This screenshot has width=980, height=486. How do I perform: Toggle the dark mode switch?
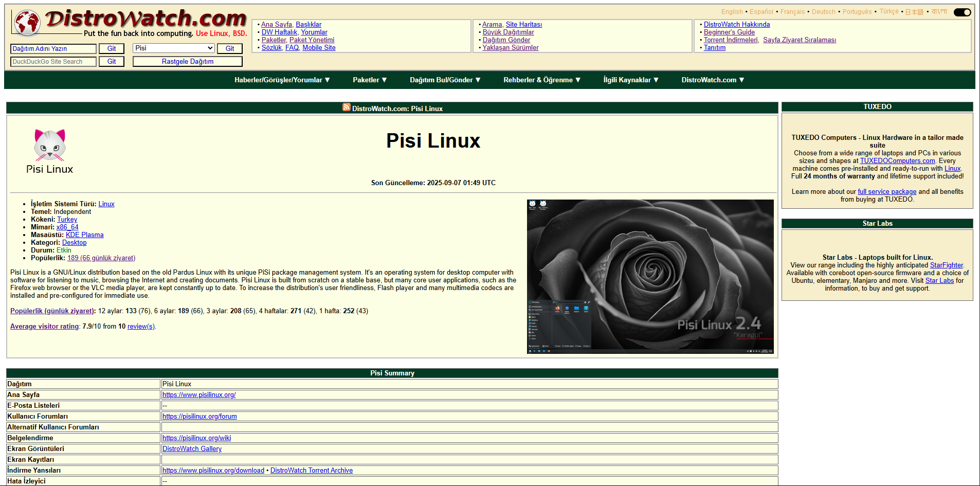pos(962,12)
